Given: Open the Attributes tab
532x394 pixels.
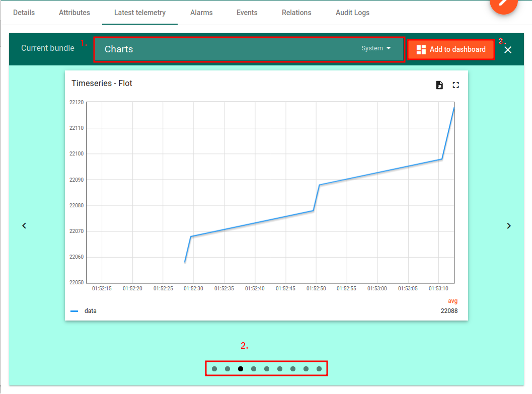Looking at the screenshot, I should (x=74, y=13).
